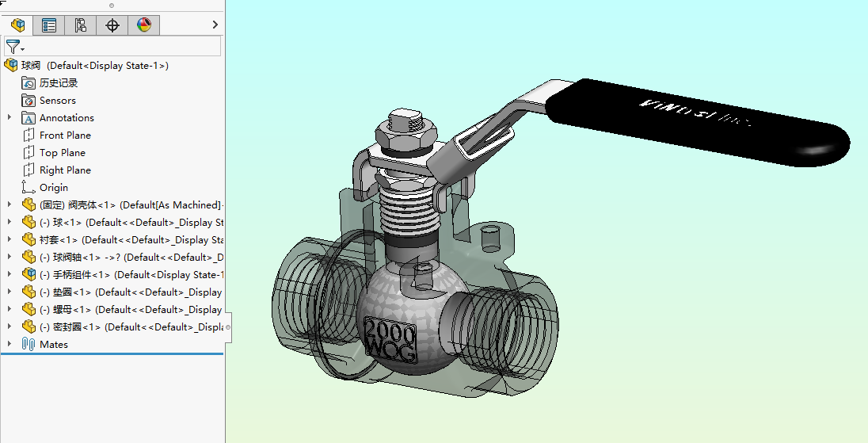Switch to the PropertyManager tab
The width and height of the screenshot is (868, 443).
point(49,25)
